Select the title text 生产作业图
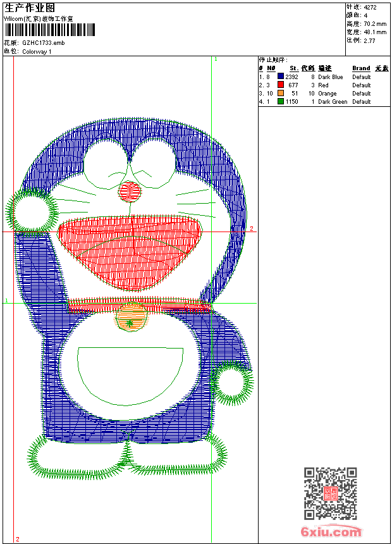392x544 pixels. pyautogui.click(x=30, y=8)
